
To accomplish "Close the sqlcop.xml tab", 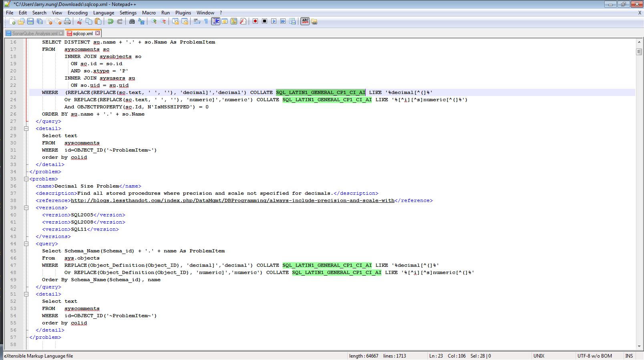I will coord(97,33).
